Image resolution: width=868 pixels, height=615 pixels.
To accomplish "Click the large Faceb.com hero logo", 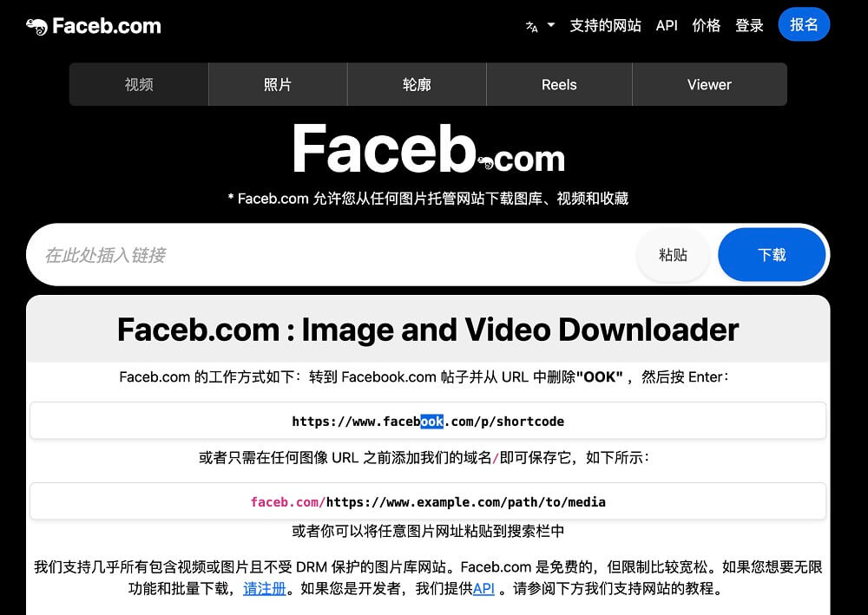I will pyautogui.click(x=429, y=149).
